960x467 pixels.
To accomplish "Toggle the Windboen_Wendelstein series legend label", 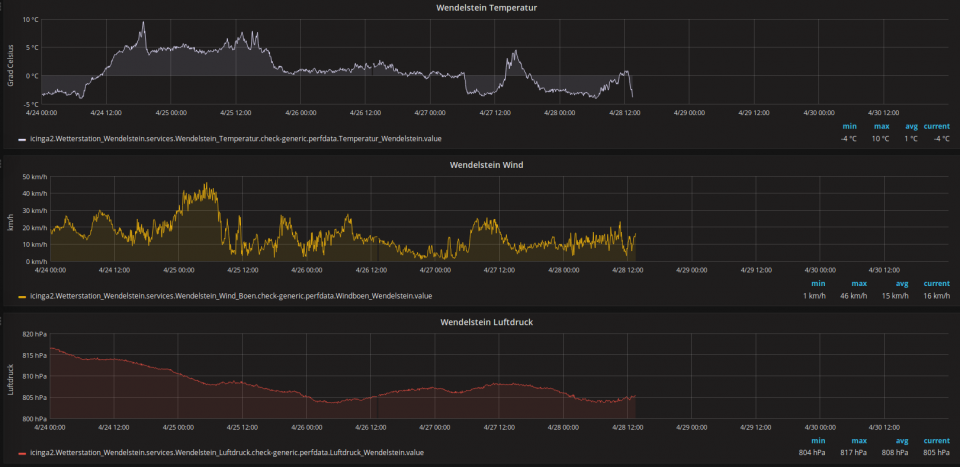I will pyautogui.click(x=232, y=296).
